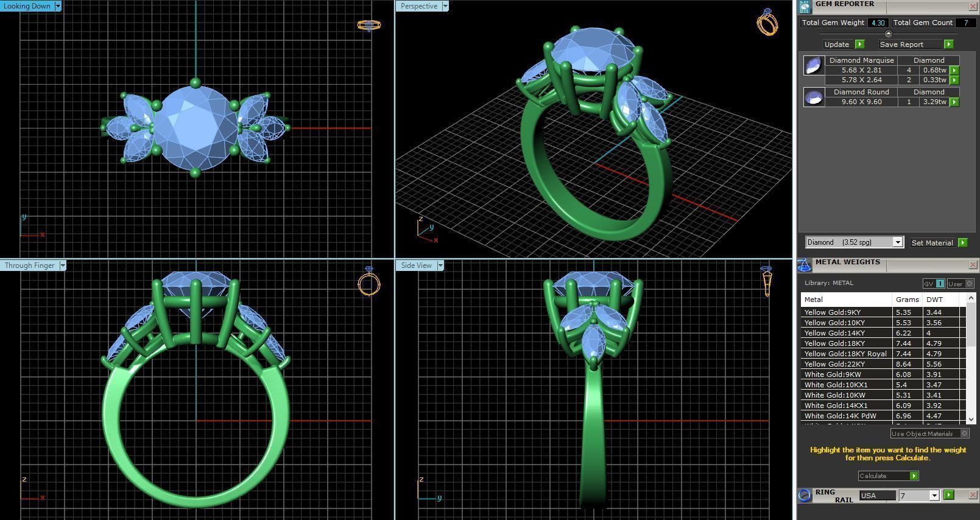Viewport: 980px width, 520px height.
Task: Click the green arrow on Calculate
Action: pos(914,476)
